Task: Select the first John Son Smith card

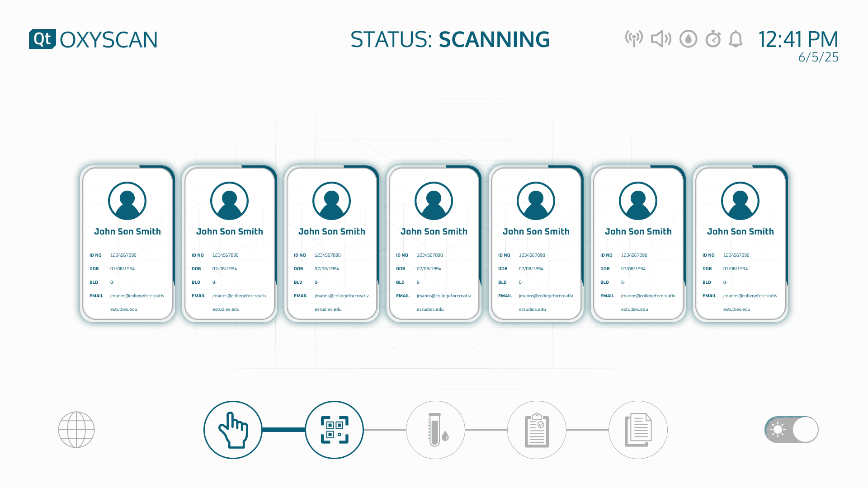Action: point(127,244)
